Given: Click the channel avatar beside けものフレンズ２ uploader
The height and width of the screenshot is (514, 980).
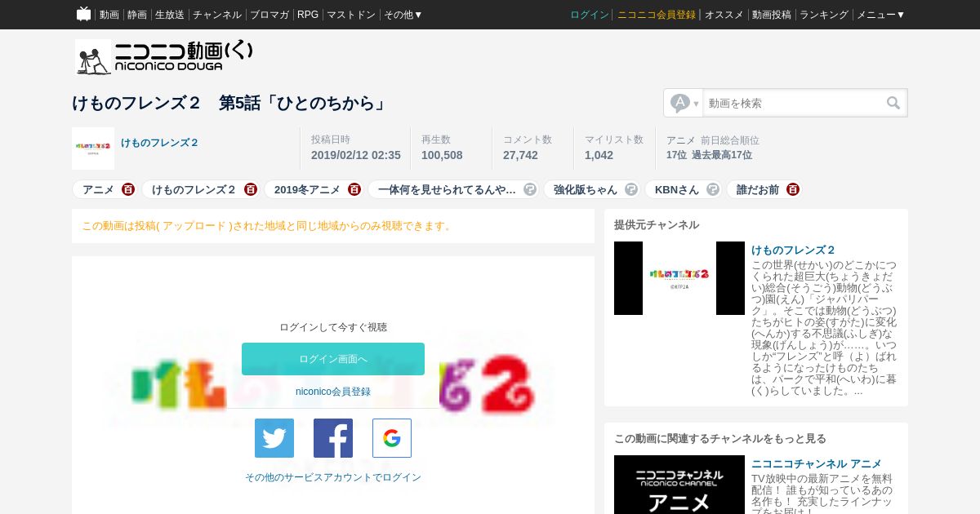Looking at the screenshot, I should [93, 148].
